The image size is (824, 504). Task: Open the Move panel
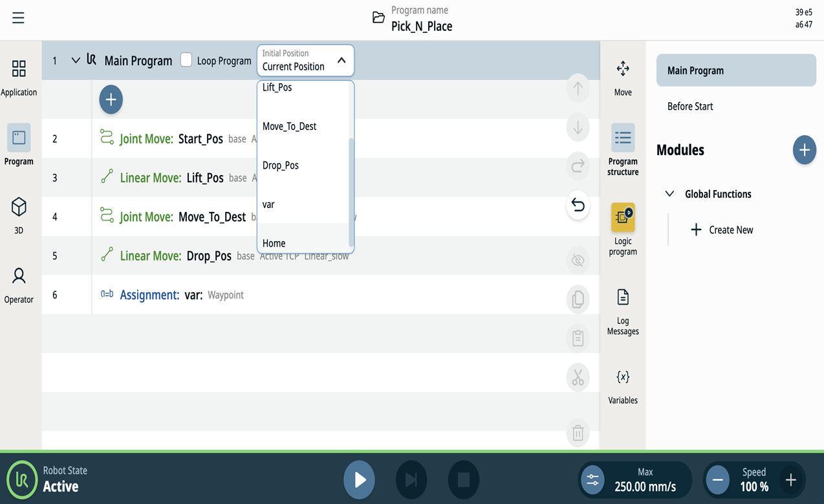click(x=623, y=78)
